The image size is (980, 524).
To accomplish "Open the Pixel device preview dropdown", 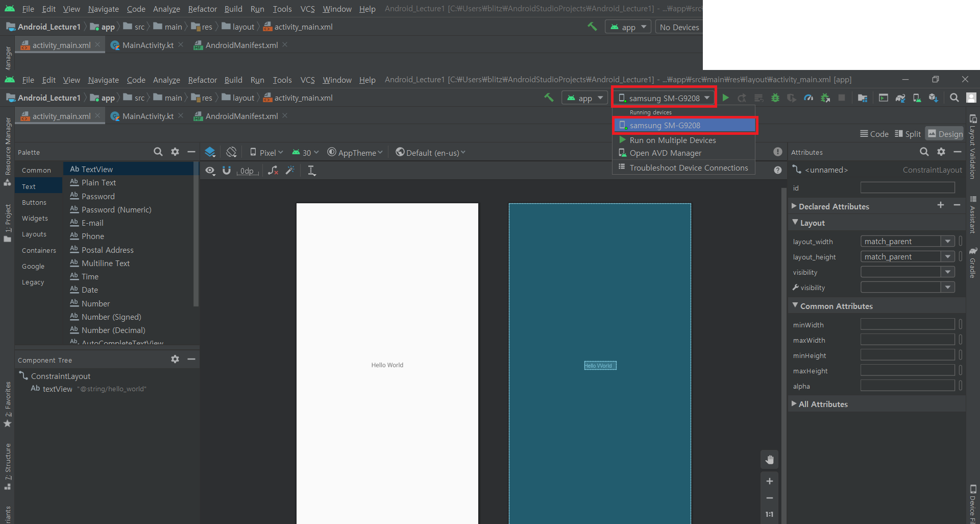I will pos(266,152).
